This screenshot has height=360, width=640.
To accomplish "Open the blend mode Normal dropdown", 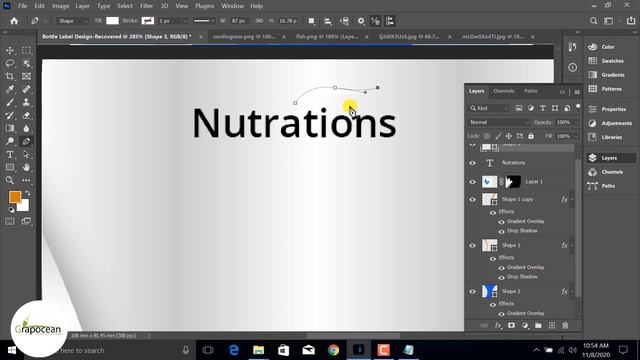I will 498,122.
